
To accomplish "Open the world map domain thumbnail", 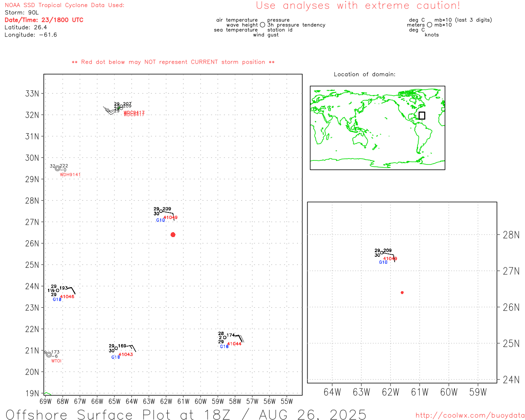I will click(377, 128).
